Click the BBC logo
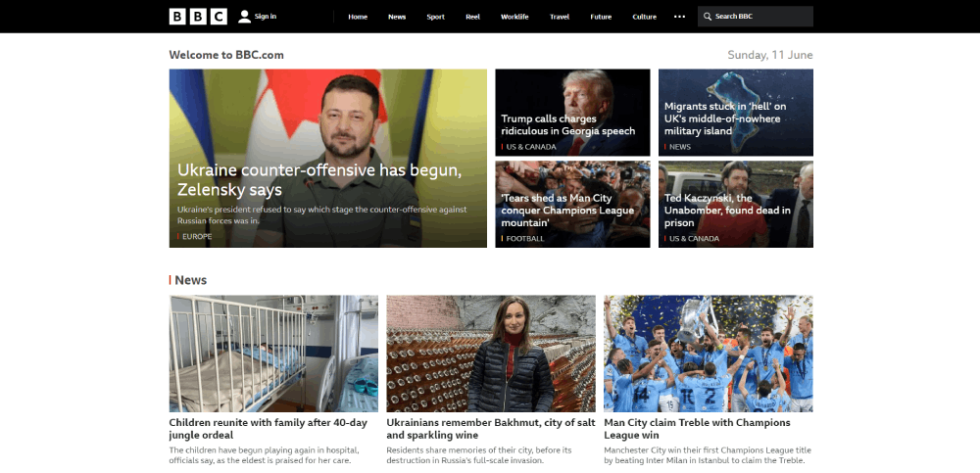 point(198,17)
